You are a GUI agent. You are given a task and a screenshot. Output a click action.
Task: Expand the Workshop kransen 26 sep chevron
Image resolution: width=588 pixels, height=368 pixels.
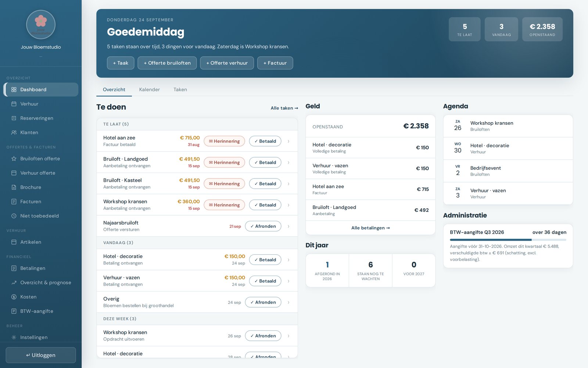pyautogui.click(x=288, y=336)
